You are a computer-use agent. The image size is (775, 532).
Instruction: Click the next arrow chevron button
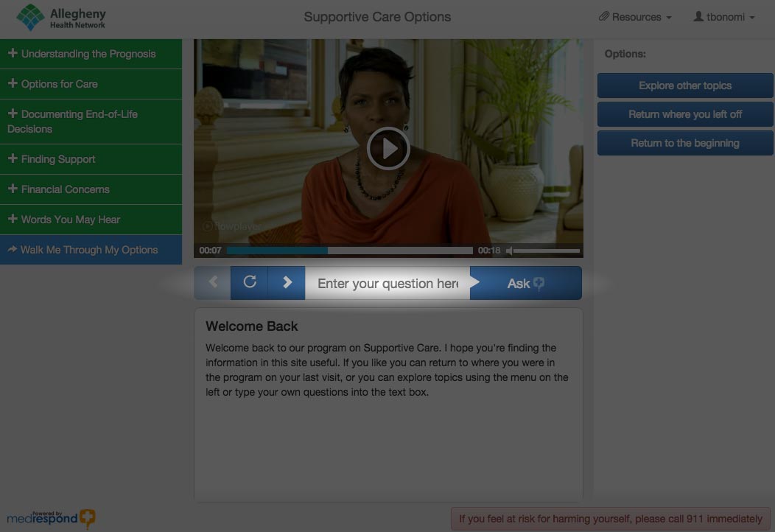tap(287, 282)
